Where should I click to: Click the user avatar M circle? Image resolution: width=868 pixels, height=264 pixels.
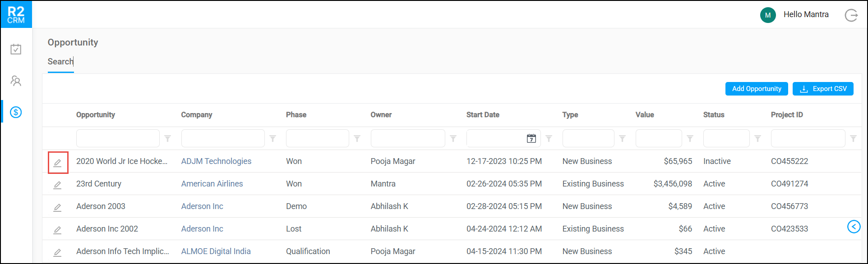pyautogui.click(x=768, y=15)
